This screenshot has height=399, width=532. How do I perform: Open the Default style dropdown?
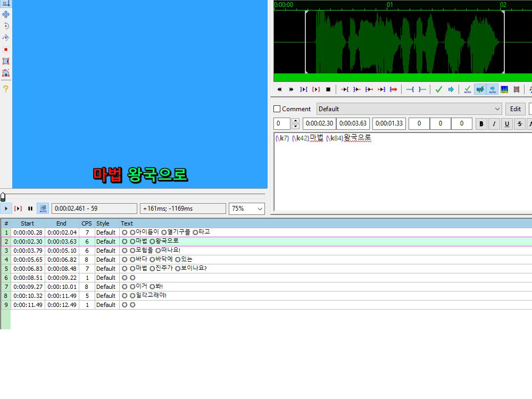pos(409,109)
